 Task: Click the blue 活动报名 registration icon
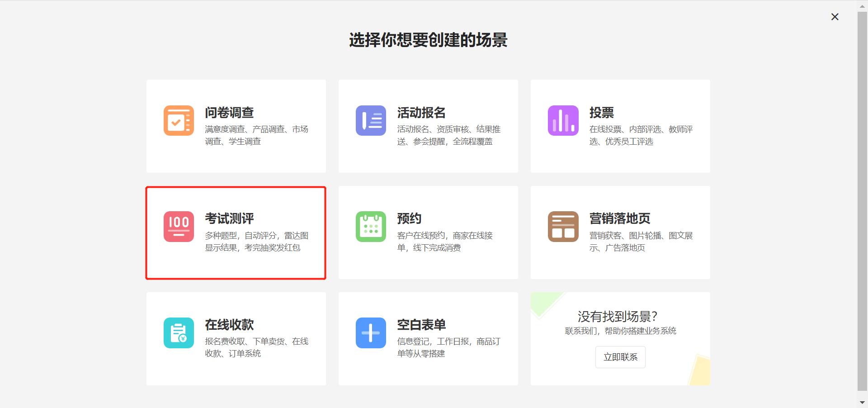tap(371, 121)
